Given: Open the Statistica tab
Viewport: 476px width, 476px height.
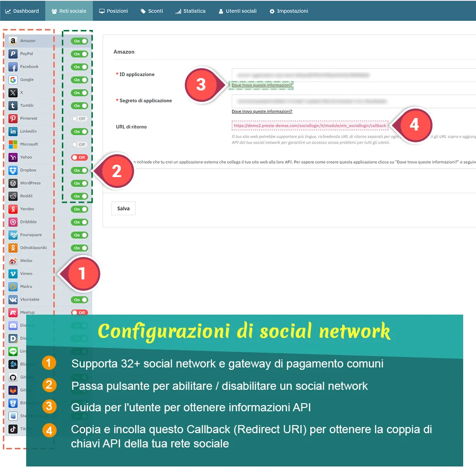Looking at the screenshot, I should click(x=190, y=11).
